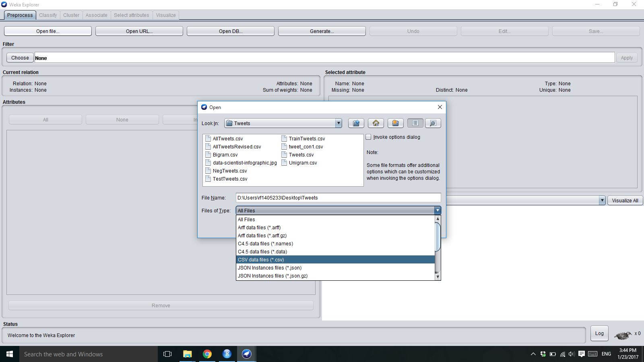644x362 pixels.
Task: Open R application in taskbar
Action: point(227,354)
